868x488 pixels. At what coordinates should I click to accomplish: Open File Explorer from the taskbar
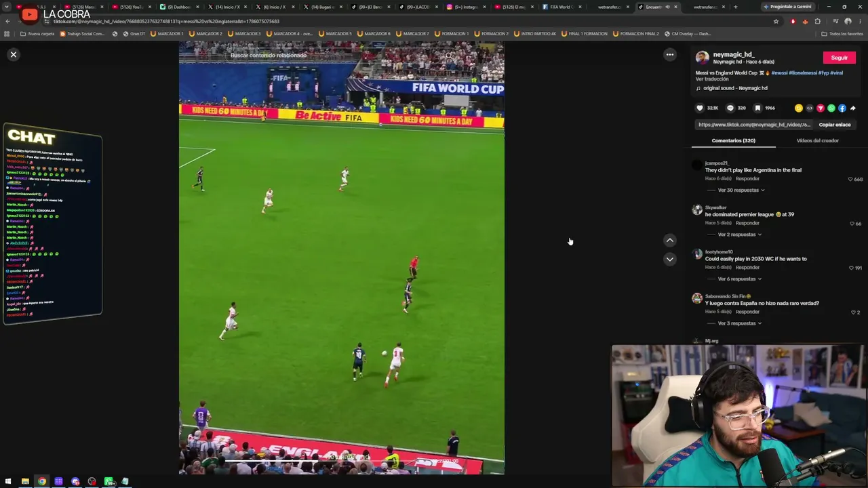tap(25, 482)
